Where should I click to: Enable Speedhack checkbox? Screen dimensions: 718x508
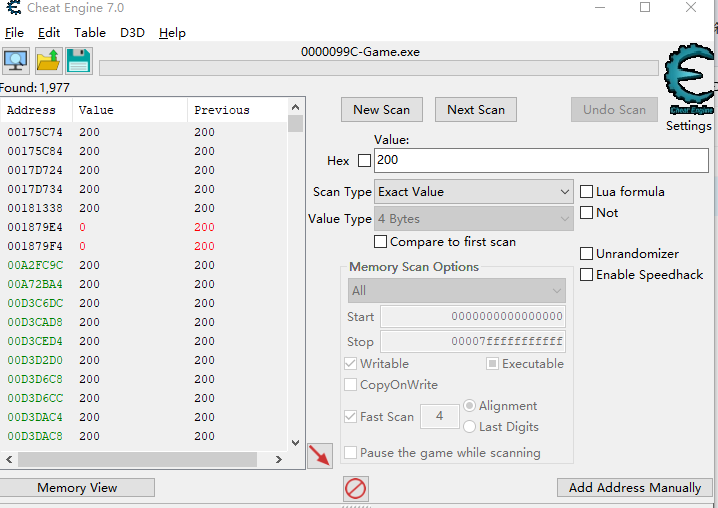click(x=586, y=274)
